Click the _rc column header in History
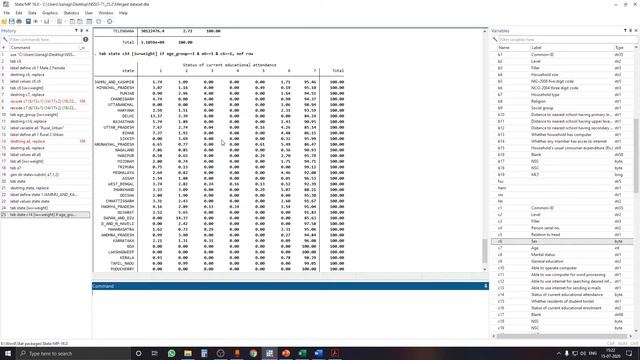Screen dimensions: 640x360 point(83,48)
